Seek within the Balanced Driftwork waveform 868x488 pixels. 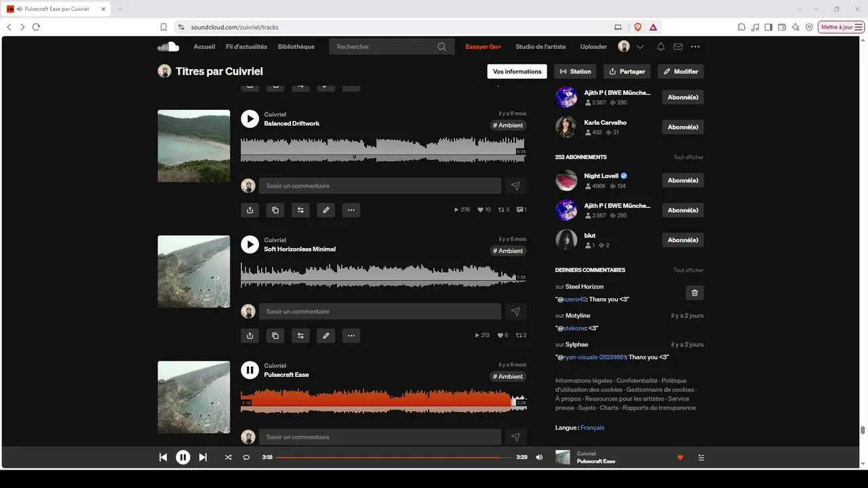pyautogui.click(x=383, y=149)
